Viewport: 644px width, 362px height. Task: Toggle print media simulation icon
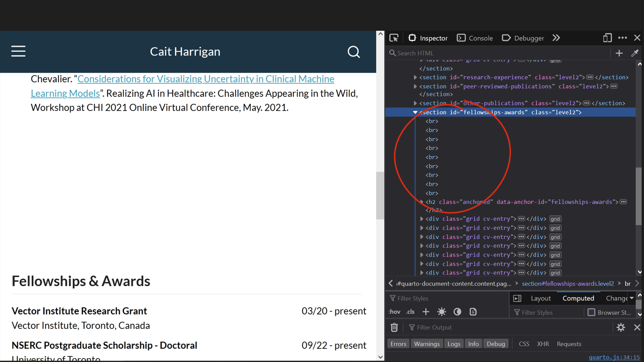point(473,312)
